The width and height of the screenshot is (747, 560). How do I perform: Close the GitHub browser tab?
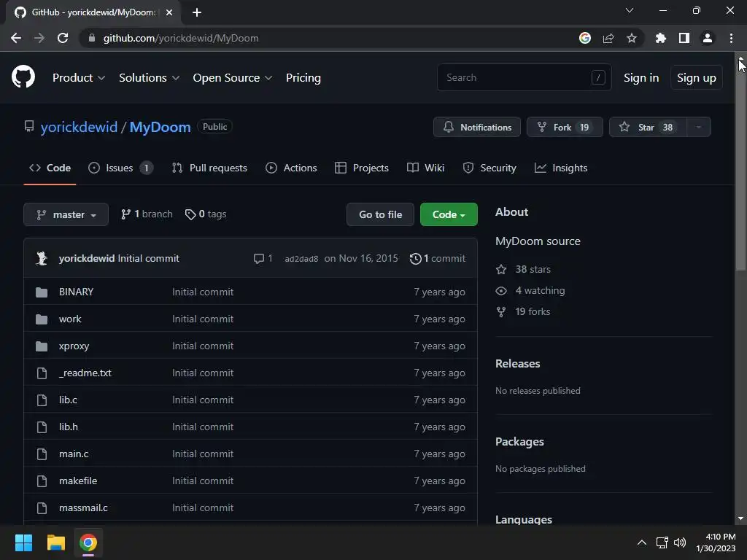[x=169, y=12]
